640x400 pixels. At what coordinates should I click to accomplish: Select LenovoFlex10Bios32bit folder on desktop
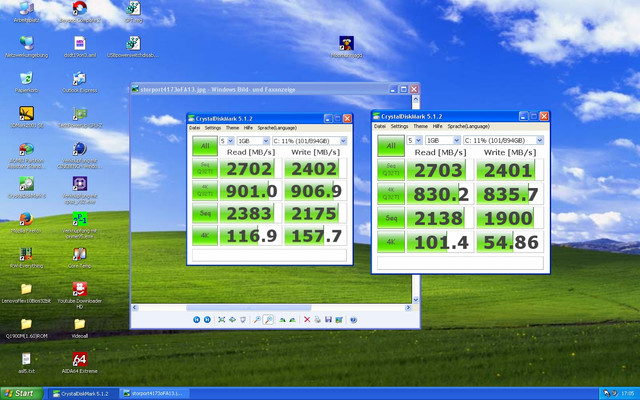coord(27,293)
